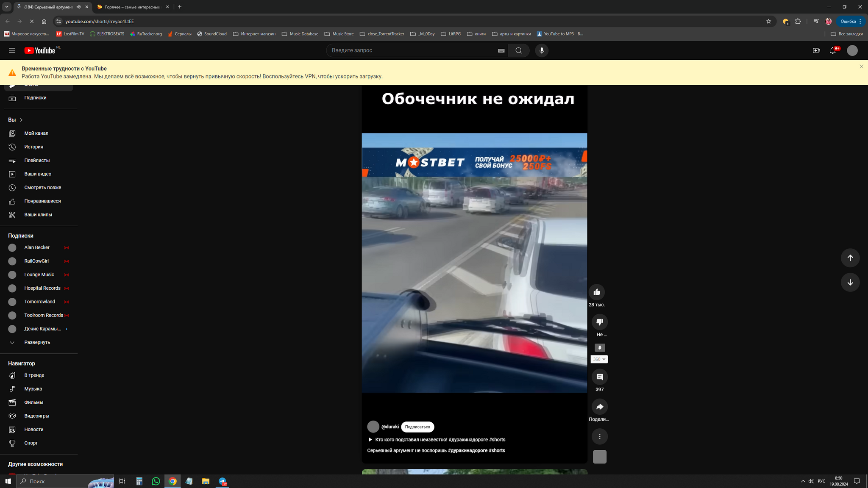Open comments showing 397
Image resolution: width=868 pixels, height=488 pixels.
coord(599,377)
